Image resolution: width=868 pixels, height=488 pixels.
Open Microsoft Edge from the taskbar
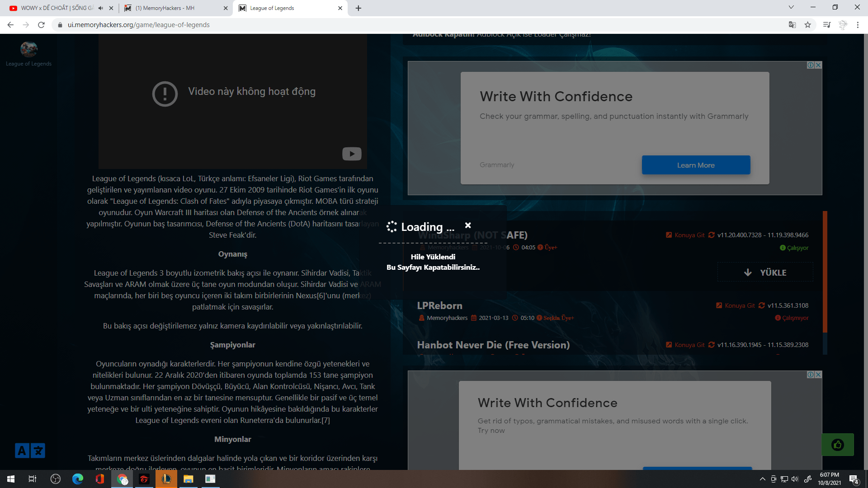click(x=78, y=479)
